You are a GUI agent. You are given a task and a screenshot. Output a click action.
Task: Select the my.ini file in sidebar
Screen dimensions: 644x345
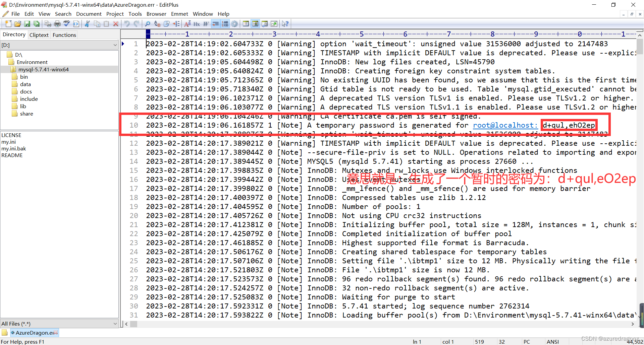click(9, 142)
